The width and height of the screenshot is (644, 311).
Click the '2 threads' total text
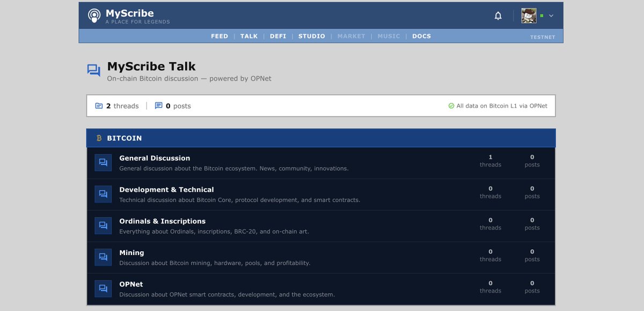pos(122,106)
